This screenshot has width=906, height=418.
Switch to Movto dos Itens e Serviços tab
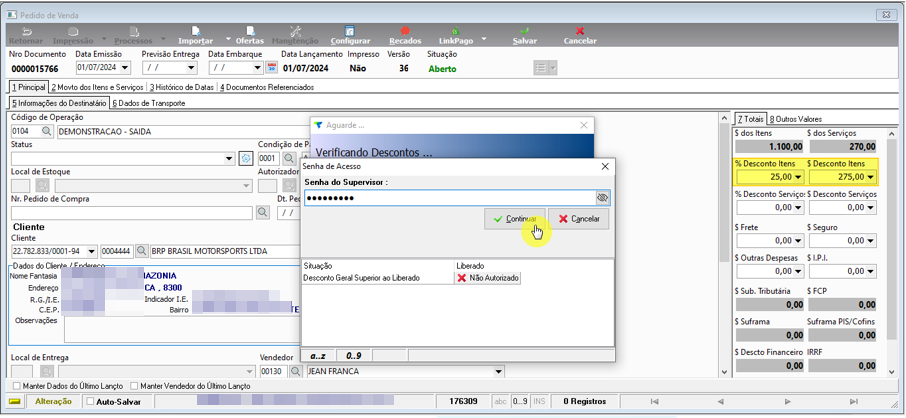[97, 87]
